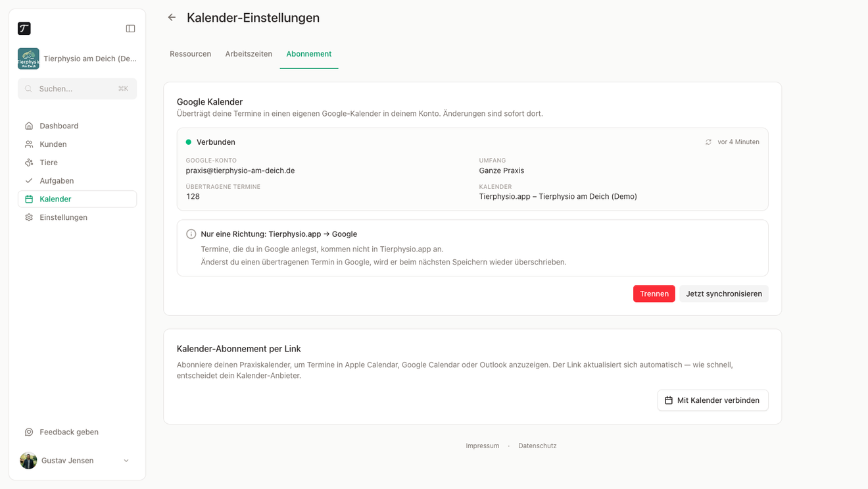Screen dimensions: 868x489
Task: Click the back arrow next to Kalender-Einstellungen
Action: (x=172, y=18)
